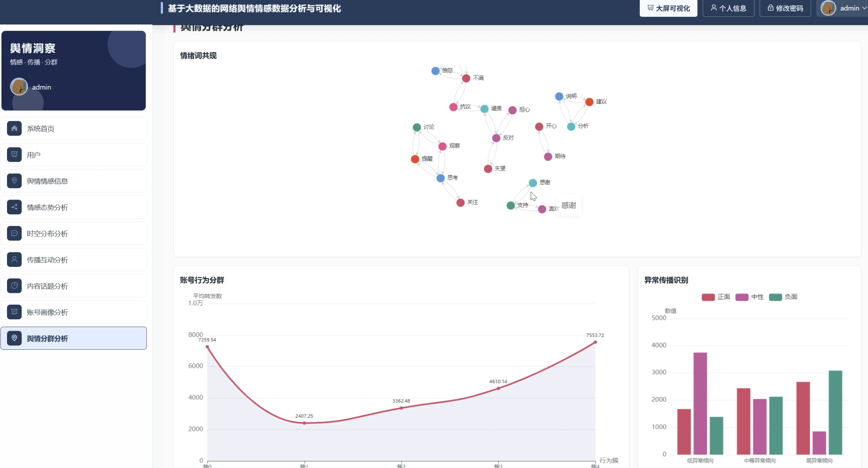Click the 账号行为分群 chart title

point(202,280)
